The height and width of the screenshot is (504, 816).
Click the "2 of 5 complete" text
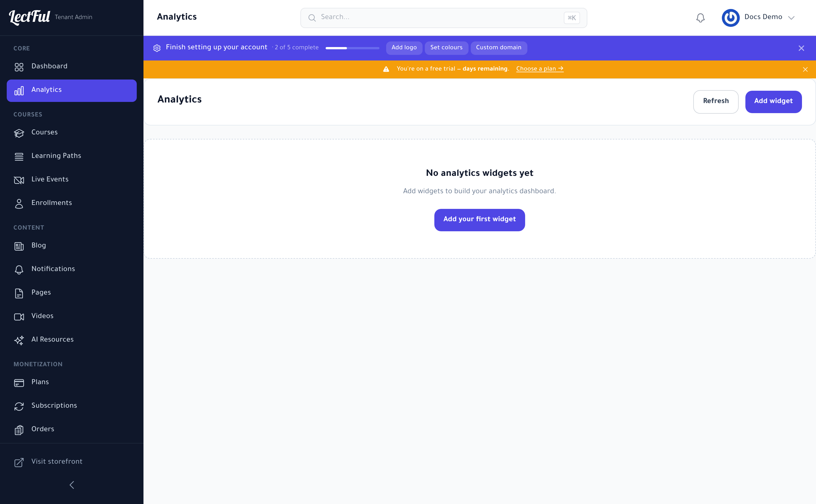click(x=296, y=48)
